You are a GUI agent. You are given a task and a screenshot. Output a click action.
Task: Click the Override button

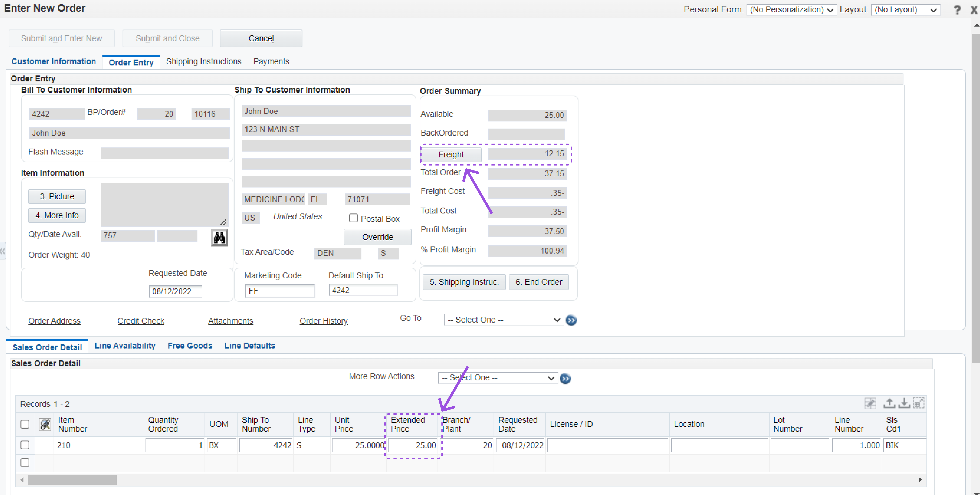[377, 237]
